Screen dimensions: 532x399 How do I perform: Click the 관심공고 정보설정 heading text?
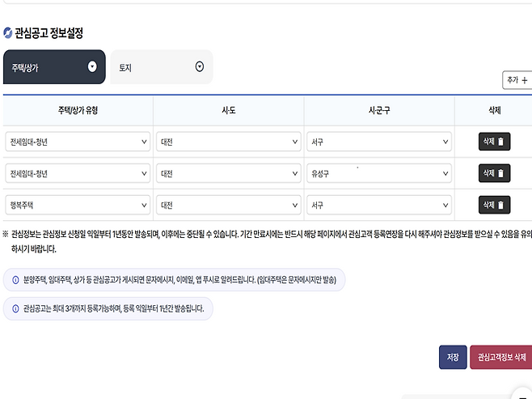pyautogui.click(x=49, y=33)
